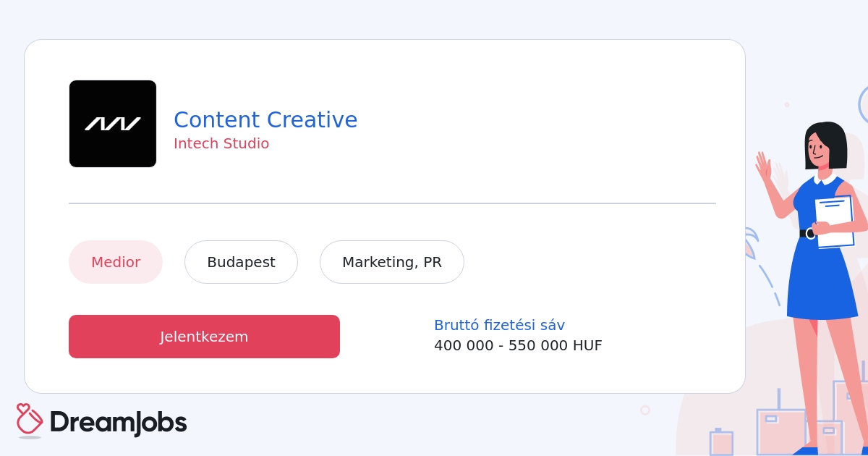Click the Intech Studio company logo

113,123
